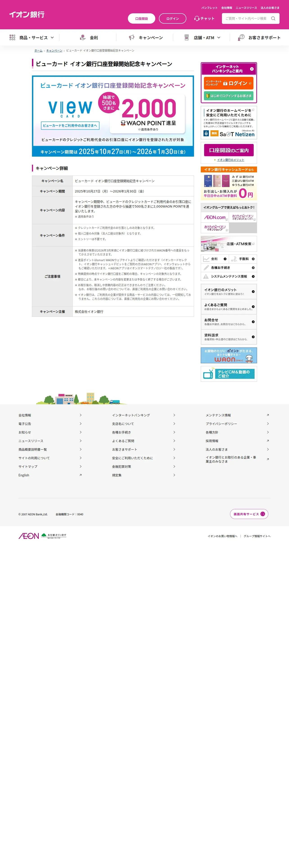Open 法人のお客さま top header link

coord(270,8)
